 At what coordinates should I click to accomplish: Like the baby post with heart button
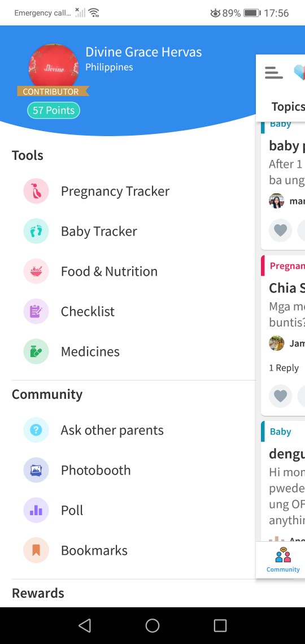(280, 230)
